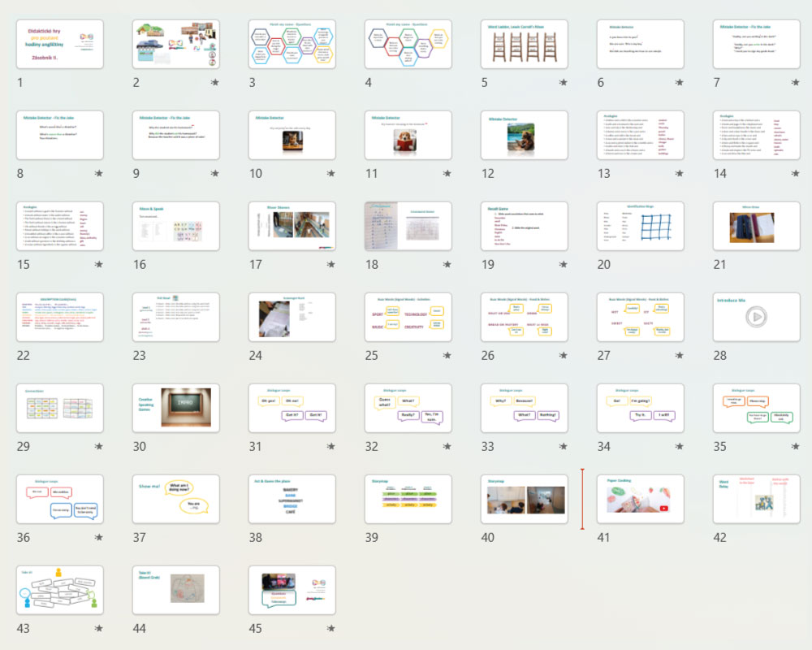Click the star indicator below slide 19
Image resolution: width=812 pixels, height=650 pixels.
(563, 265)
